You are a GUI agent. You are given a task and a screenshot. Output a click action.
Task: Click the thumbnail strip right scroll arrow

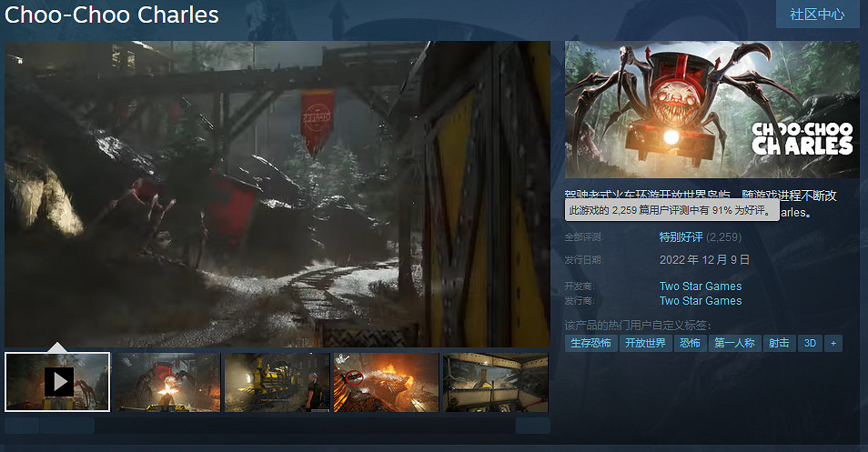pyautogui.click(x=532, y=426)
